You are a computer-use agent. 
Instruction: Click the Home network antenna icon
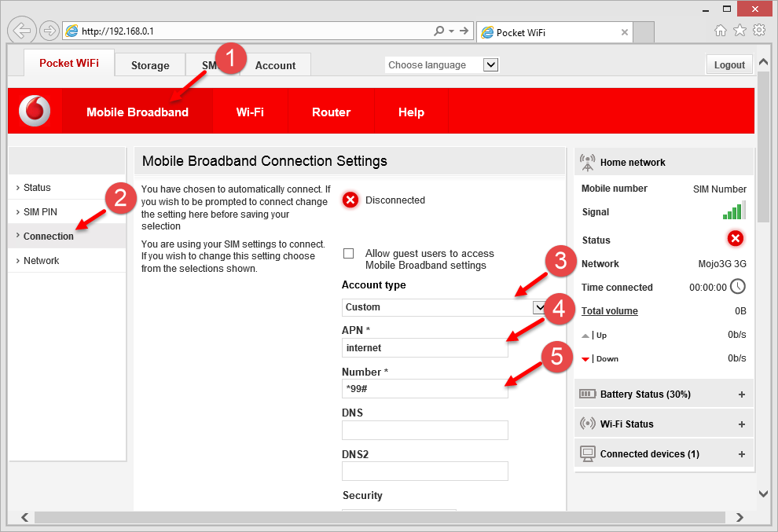(588, 163)
